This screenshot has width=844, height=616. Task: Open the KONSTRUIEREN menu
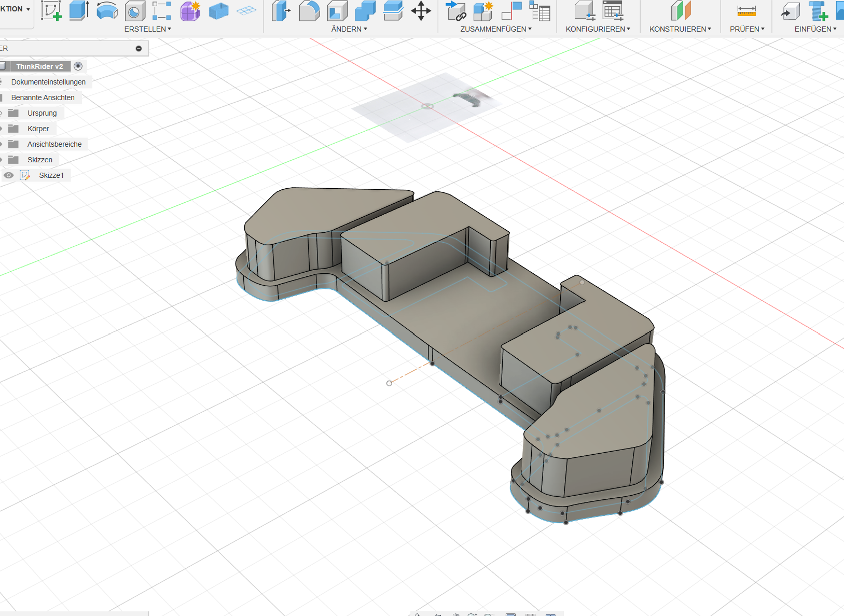(680, 29)
